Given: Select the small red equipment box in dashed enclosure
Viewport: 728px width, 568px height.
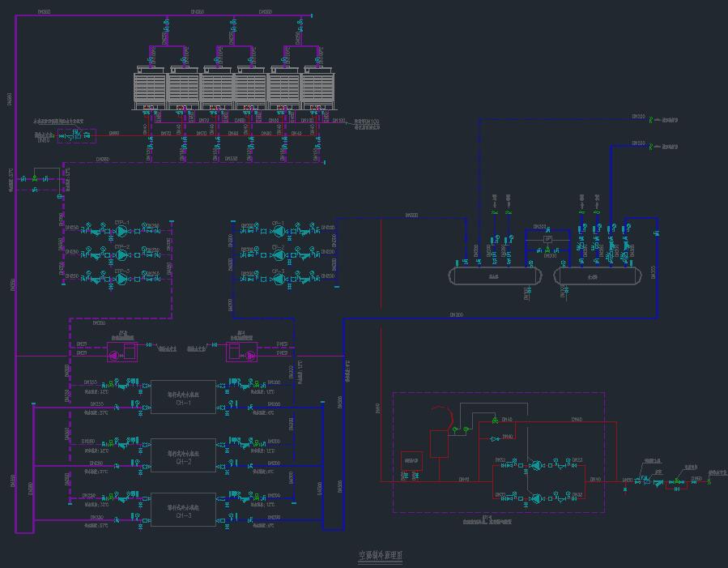Looking at the screenshot, I should pos(412,461).
